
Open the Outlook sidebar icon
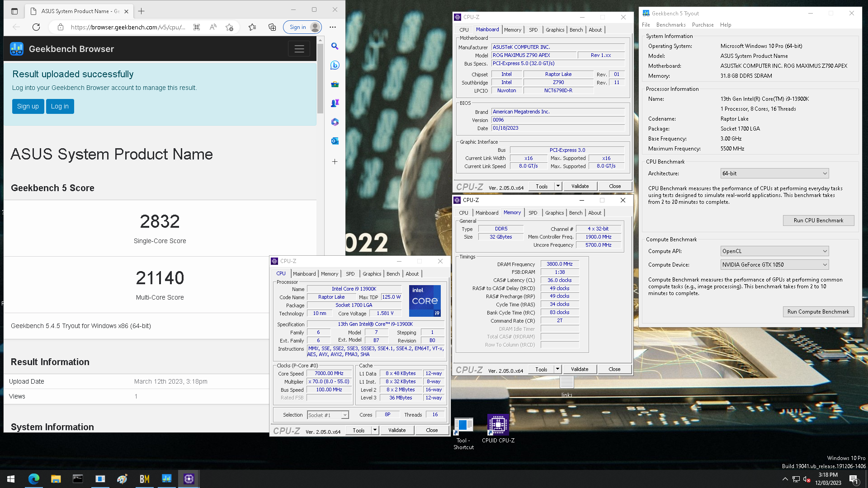pos(335,141)
